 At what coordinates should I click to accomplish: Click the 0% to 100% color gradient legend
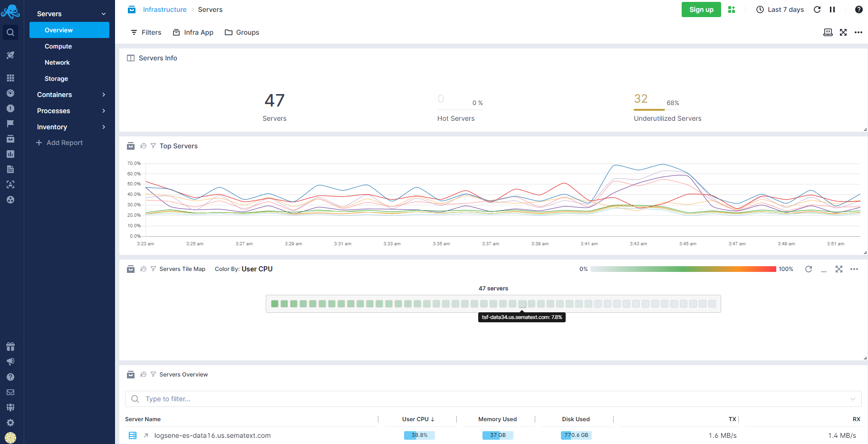point(684,269)
